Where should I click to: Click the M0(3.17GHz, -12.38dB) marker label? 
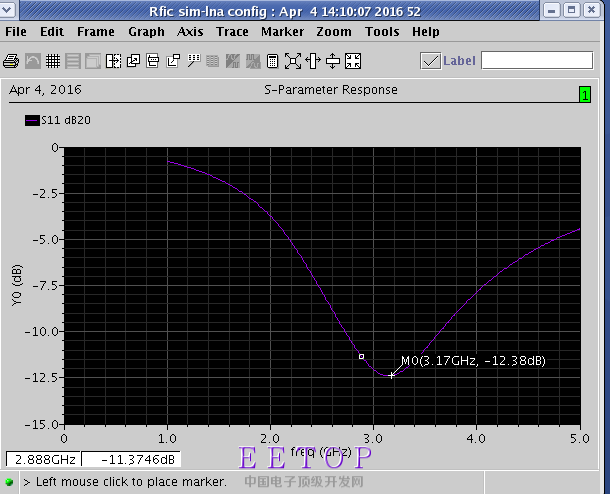(473, 361)
